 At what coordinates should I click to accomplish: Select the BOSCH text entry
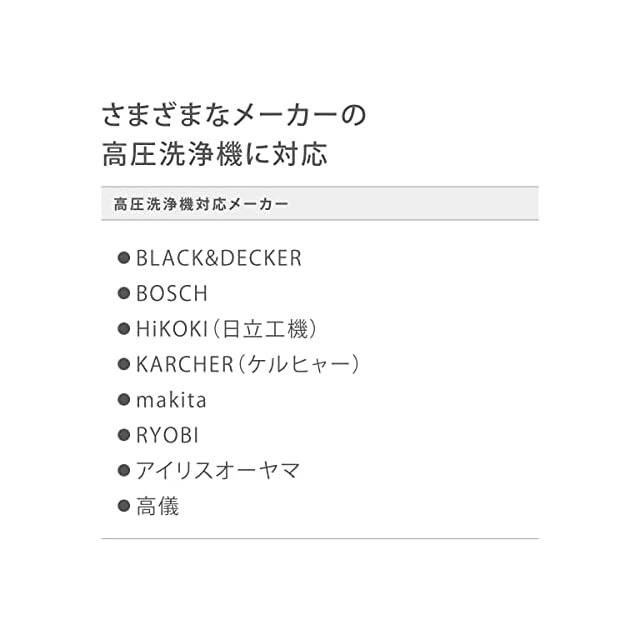click(x=172, y=294)
